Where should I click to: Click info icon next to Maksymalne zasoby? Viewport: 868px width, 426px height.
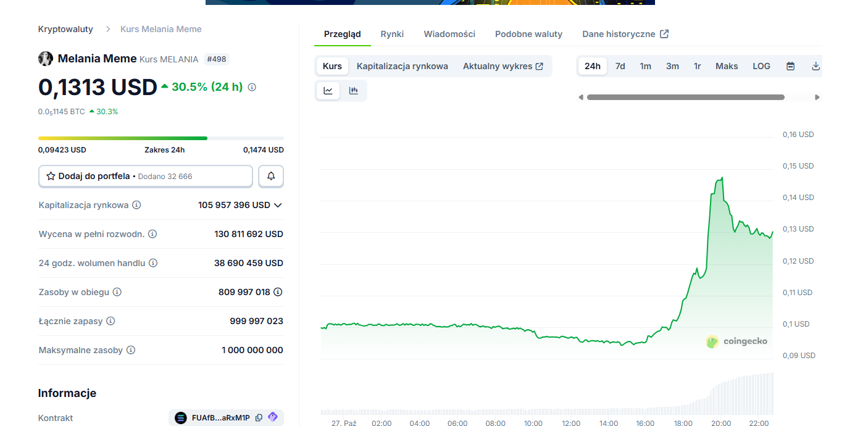pyautogui.click(x=131, y=350)
